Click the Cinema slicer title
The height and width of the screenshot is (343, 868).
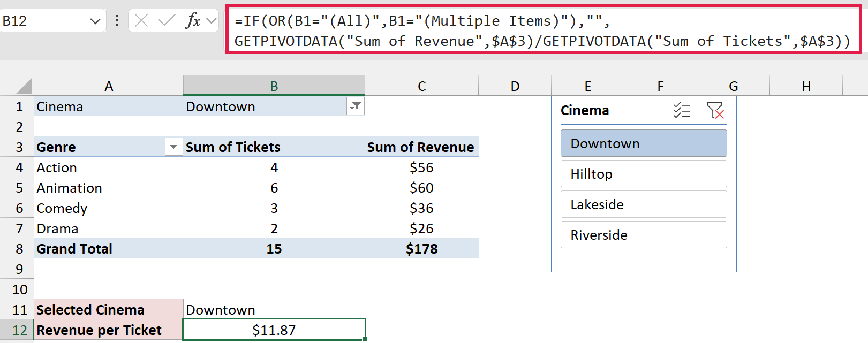click(x=585, y=110)
